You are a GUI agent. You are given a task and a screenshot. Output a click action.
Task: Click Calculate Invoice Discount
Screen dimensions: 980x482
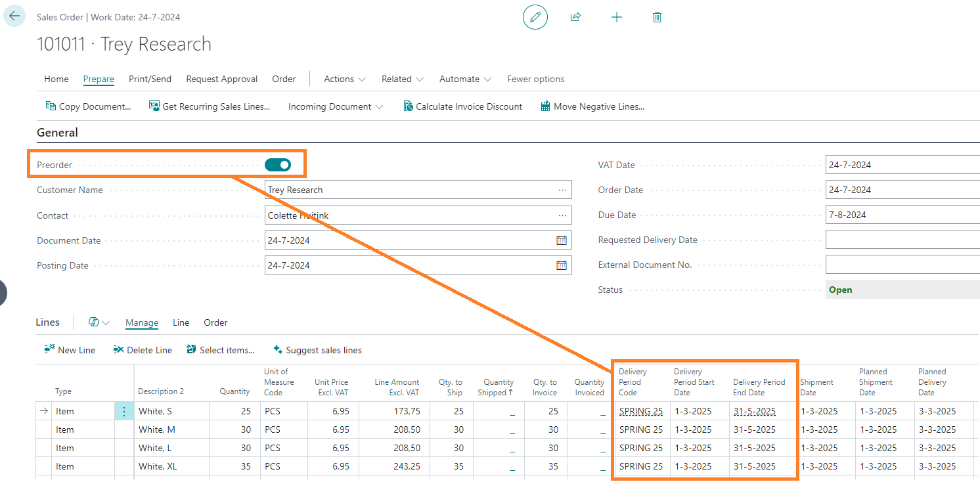point(463,106)
